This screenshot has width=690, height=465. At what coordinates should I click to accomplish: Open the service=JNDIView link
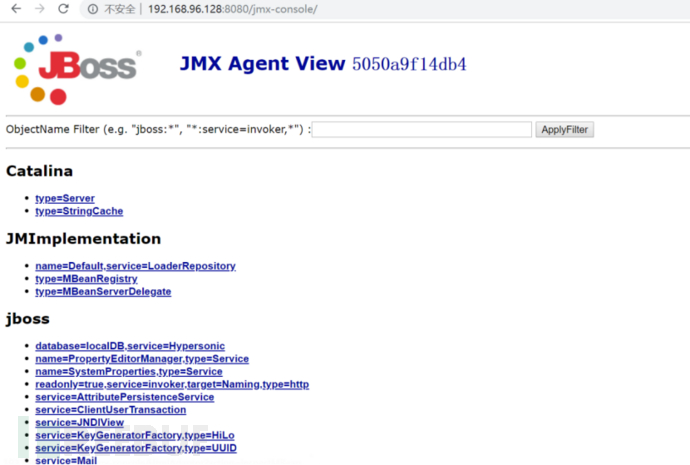tap(80, 423)
